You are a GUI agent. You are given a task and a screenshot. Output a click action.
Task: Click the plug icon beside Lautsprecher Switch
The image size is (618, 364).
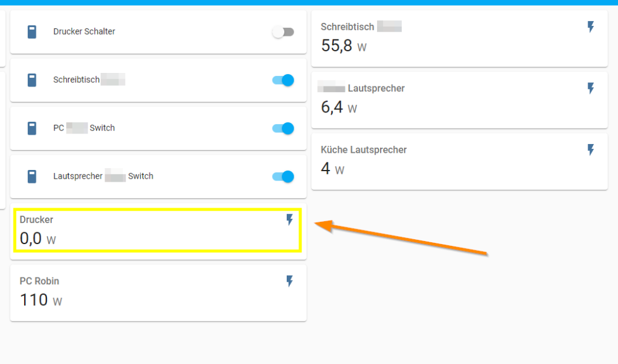[x=32, y=176]
